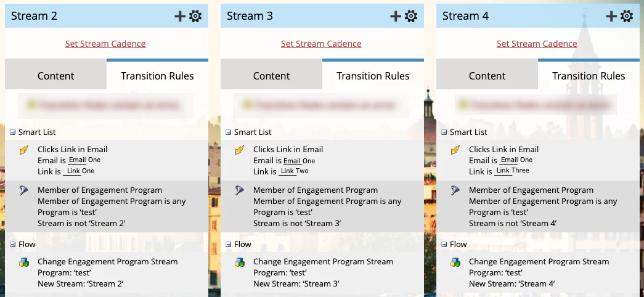Click the plus icon in Stream 3 header
The height and width of the screenshot is (297, 644).
click(396, 16)
